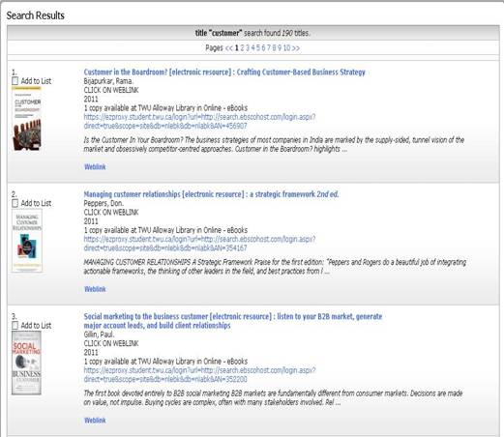Check Add to List for result 1
Screen dimensions: 504x437
(15, 81)
